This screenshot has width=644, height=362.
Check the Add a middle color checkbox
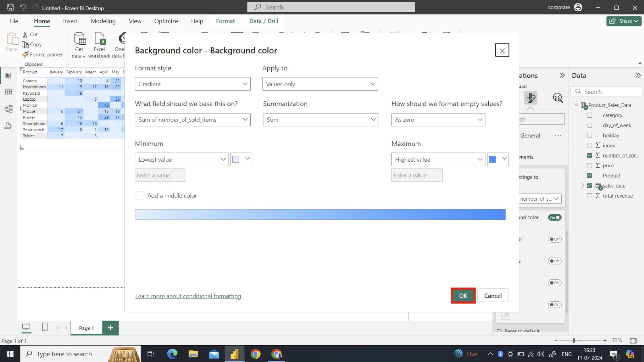[140, 195]
